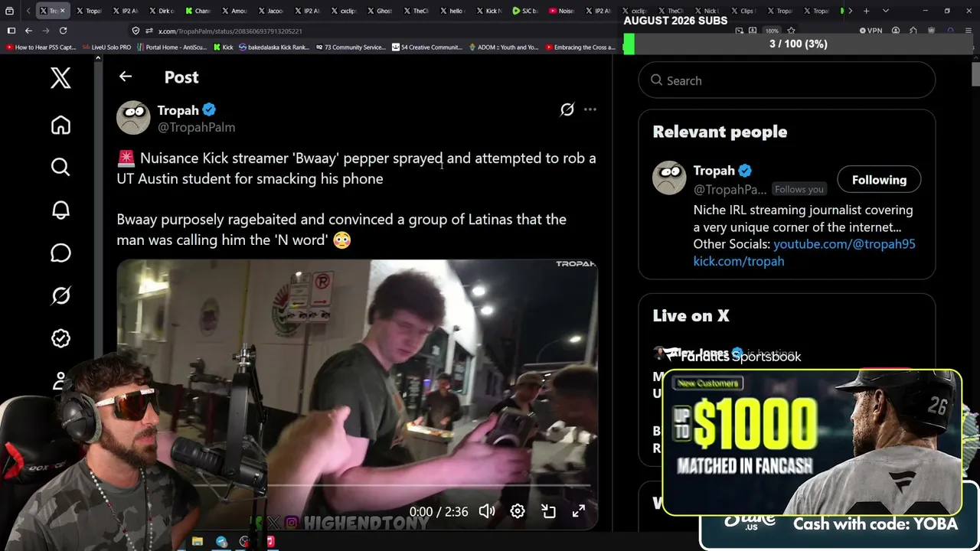Open 'ADOM :: Youth and Yo...' bookmark
Viewport: 980px width, 551px height.
503,47
